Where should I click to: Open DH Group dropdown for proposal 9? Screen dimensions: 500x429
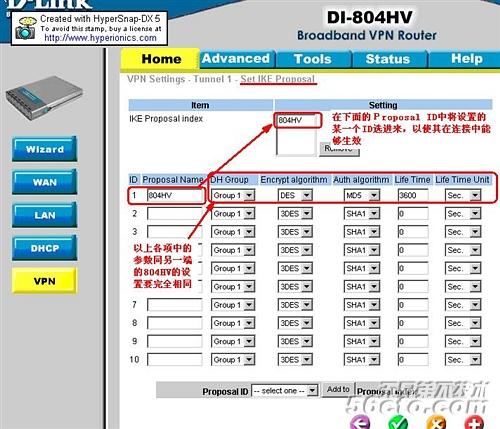coord(233,341)
